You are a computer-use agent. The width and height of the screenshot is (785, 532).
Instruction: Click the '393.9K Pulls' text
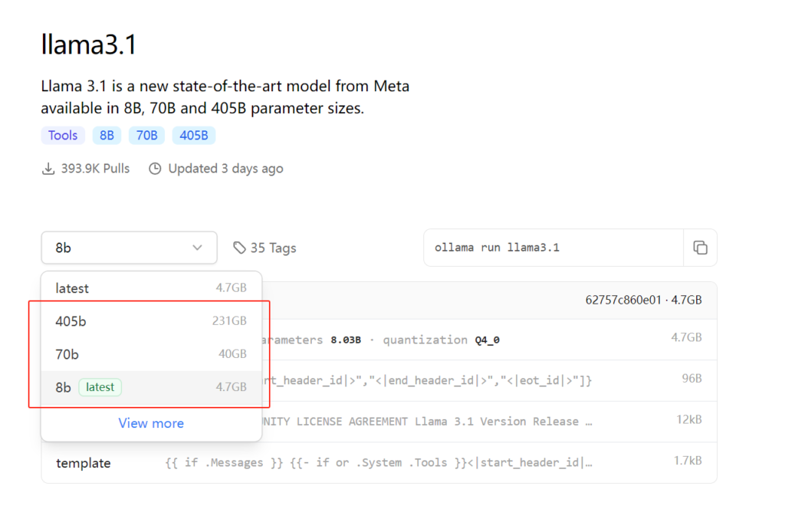95,169
